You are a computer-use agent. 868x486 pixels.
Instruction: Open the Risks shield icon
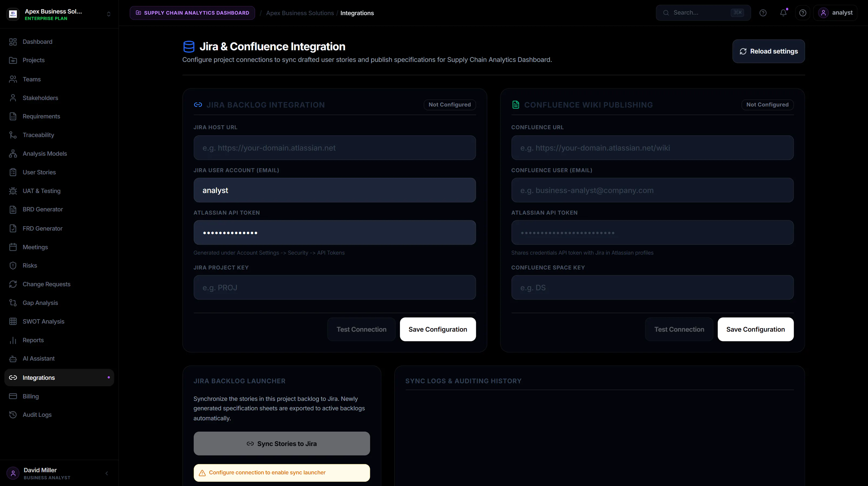[x=13, y=266]
